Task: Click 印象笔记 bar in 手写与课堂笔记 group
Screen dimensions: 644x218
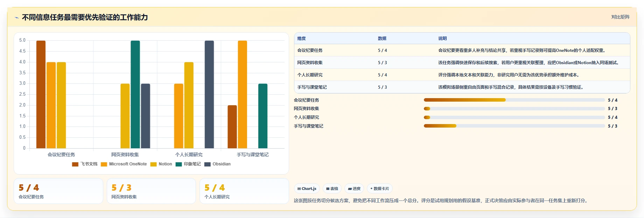Action: [263, 116]
